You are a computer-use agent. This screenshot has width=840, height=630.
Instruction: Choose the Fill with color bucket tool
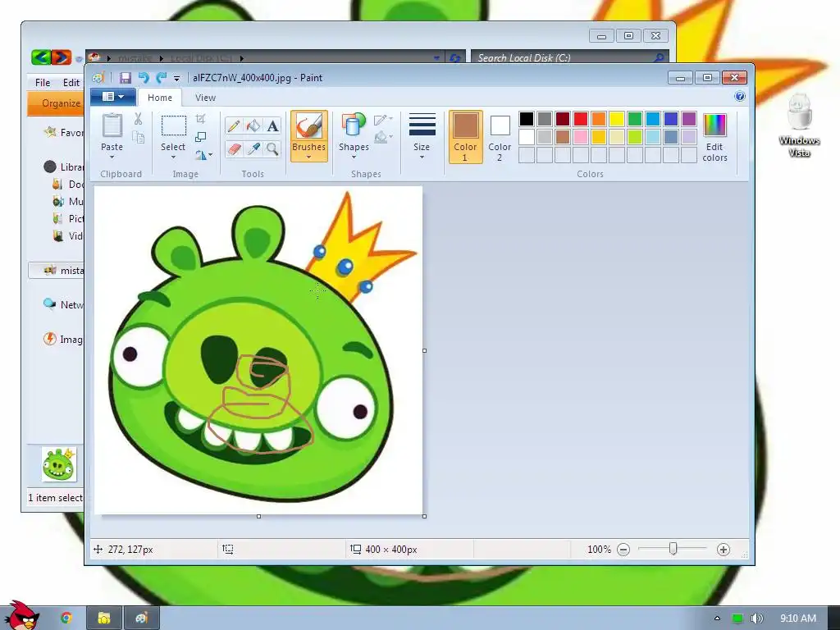click(253, 126)
